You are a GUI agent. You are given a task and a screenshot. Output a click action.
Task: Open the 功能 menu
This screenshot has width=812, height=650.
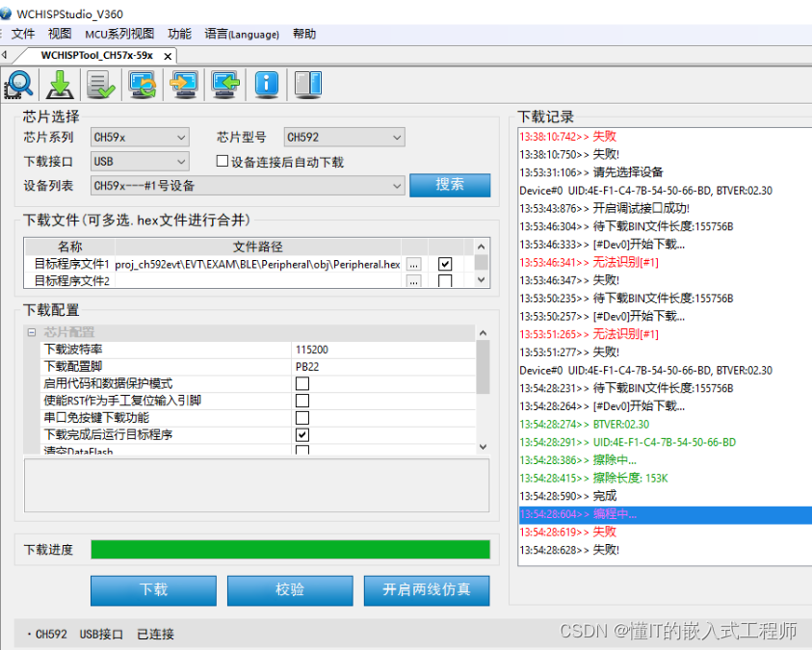pyautogui.click(x=179, y=34)
